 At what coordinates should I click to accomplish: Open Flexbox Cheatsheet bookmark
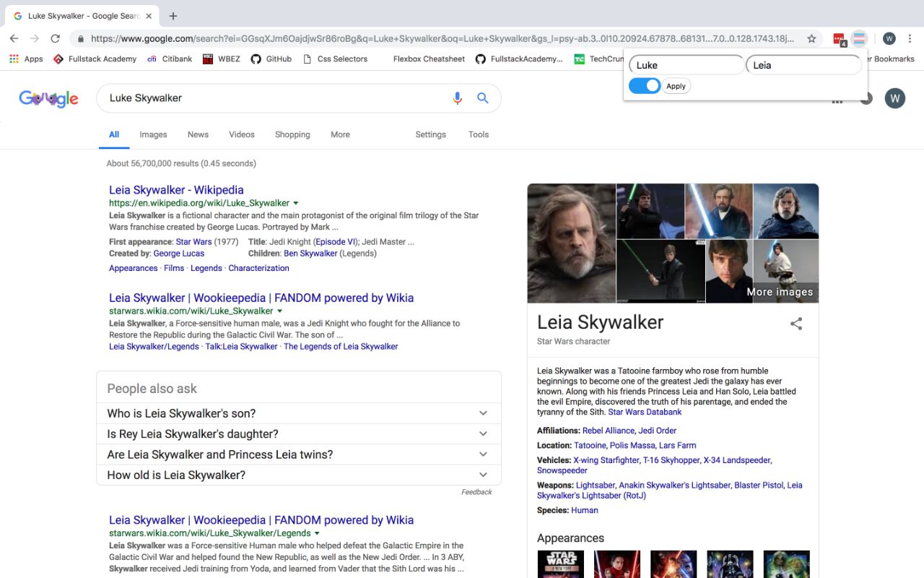coord(429,59)
